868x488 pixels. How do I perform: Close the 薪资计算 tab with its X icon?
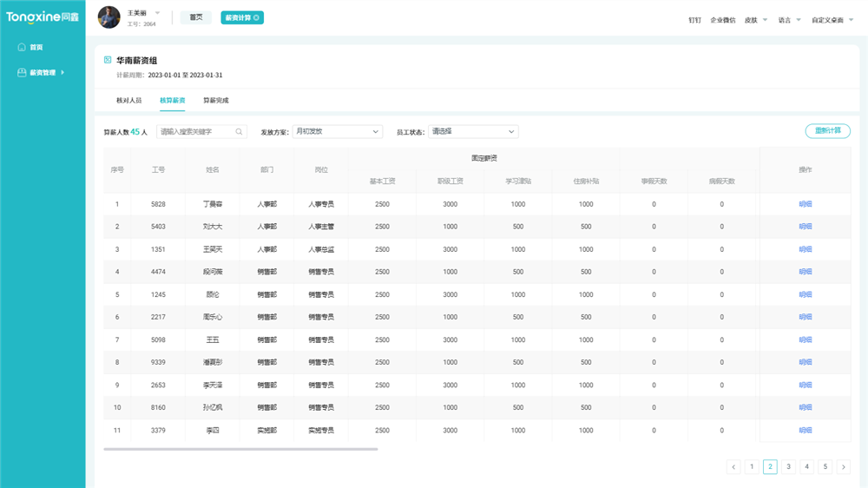pyautogui.click(x=256, y=17)
